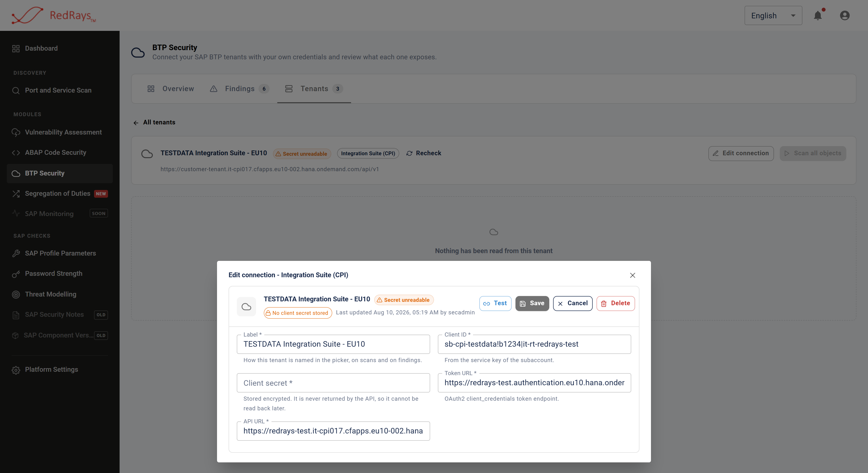Open Threat Modelling check

(x=60, y=294)
